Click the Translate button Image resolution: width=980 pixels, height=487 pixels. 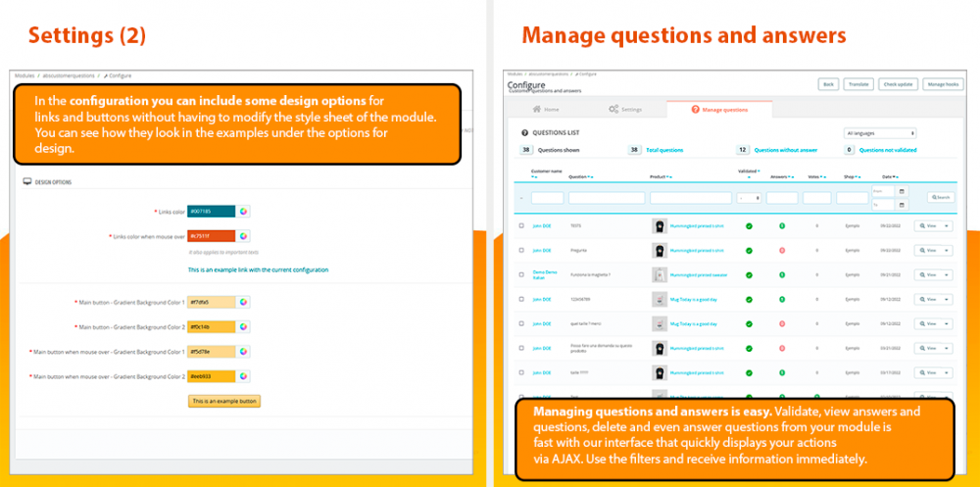[x=858, y=84]
